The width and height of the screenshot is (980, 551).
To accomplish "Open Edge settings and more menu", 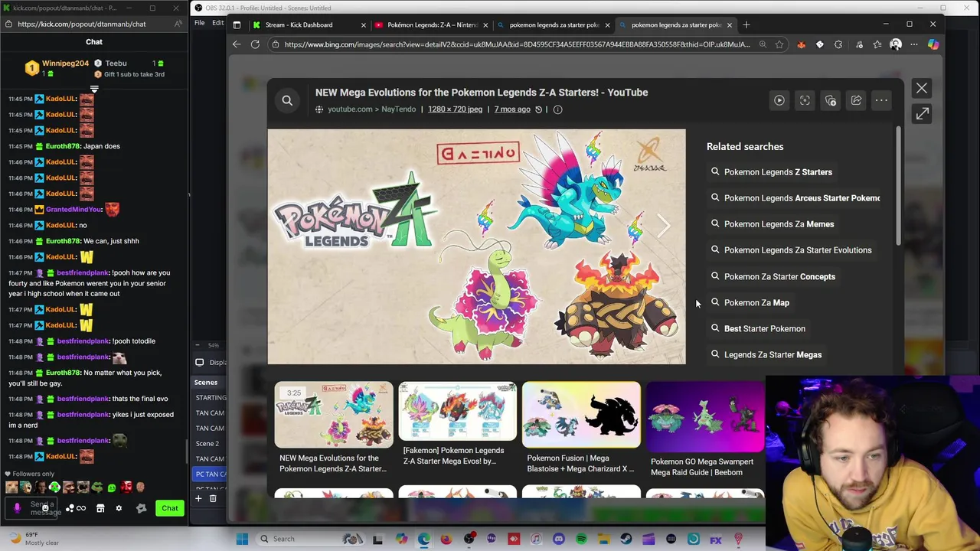I will point(914,44).
